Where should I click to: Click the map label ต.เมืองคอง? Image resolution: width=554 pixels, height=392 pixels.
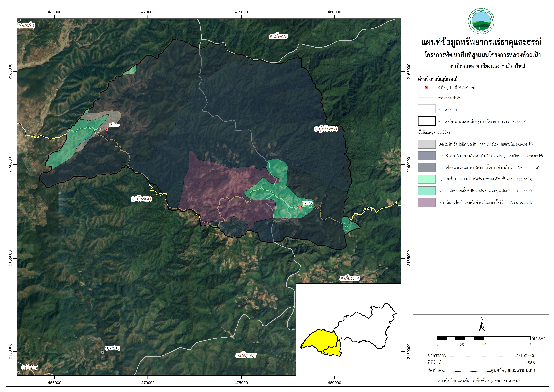[x=246, y=355]
